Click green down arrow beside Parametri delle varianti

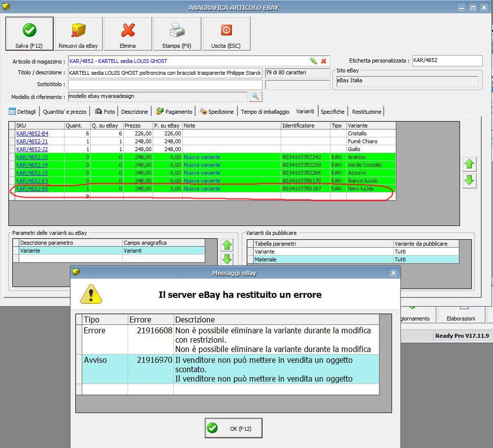click(x=227, y=259)
